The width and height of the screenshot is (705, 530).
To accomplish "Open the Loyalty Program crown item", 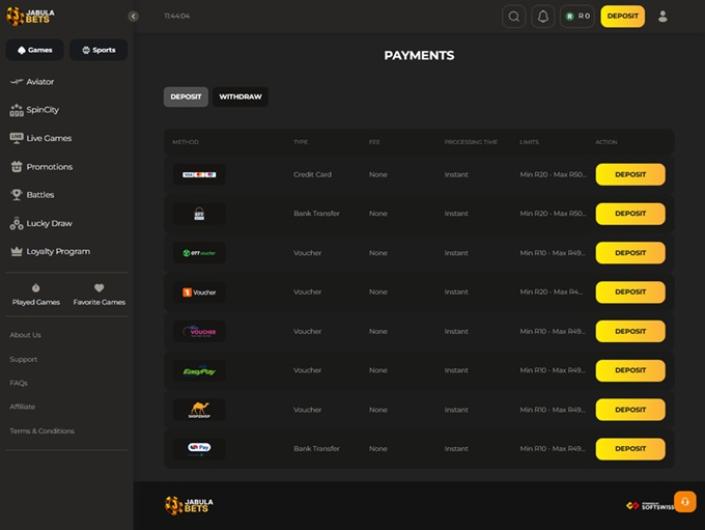I will [x=57, y=252].
